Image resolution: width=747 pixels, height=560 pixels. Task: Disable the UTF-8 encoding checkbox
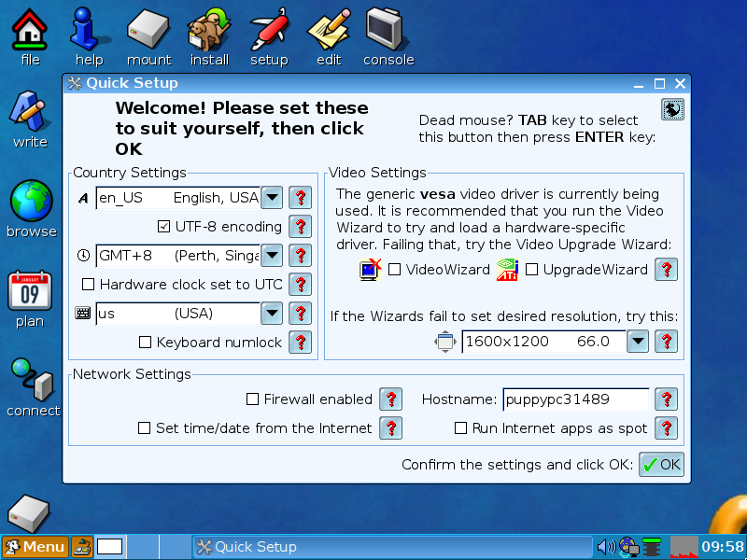tap(164, 226)
